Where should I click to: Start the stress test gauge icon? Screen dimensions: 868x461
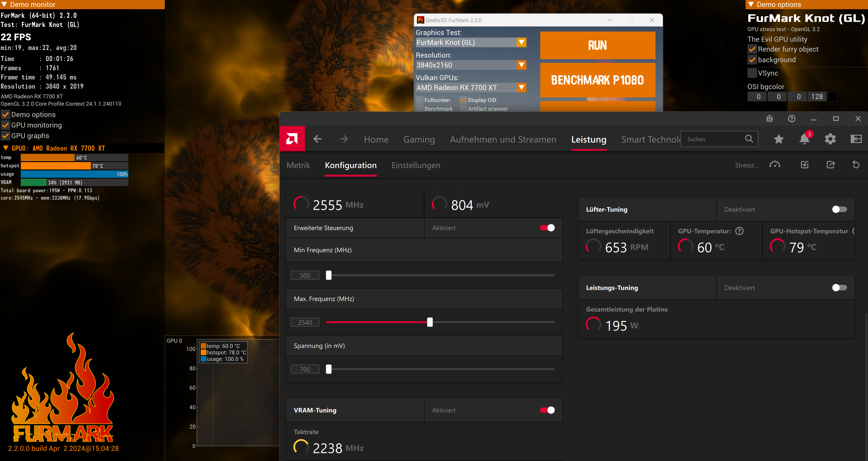(x=775, y=165)
